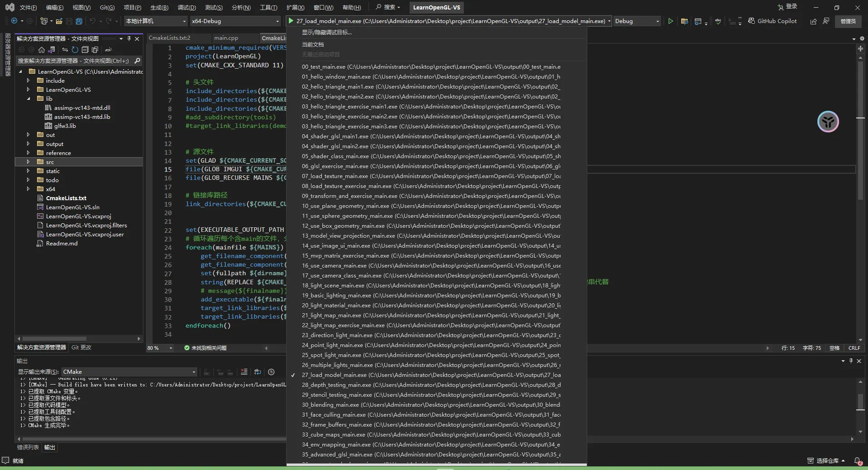868x470 pixels.
Task: Open the Git(G) menu
Action: coord(107,7)
